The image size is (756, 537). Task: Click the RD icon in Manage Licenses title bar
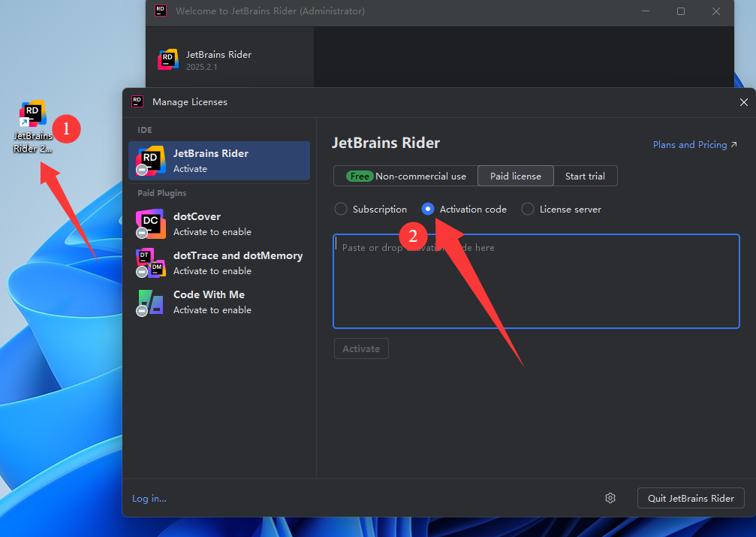(x=137, y=101)
